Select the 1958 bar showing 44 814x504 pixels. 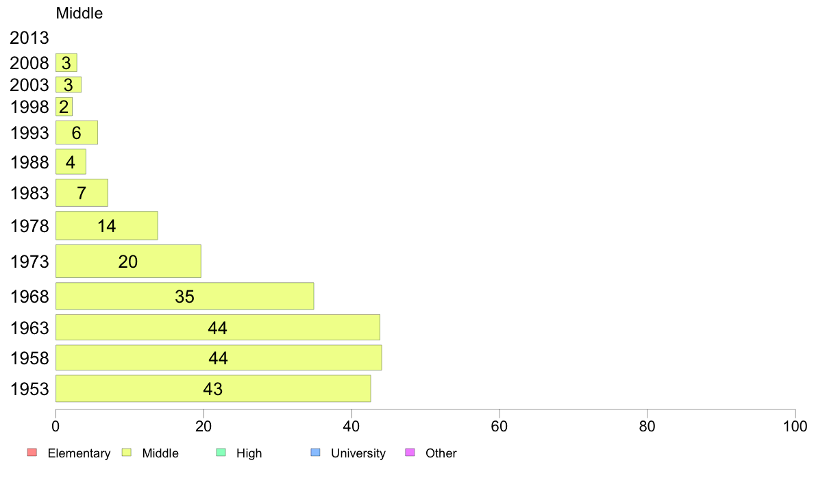219,357
